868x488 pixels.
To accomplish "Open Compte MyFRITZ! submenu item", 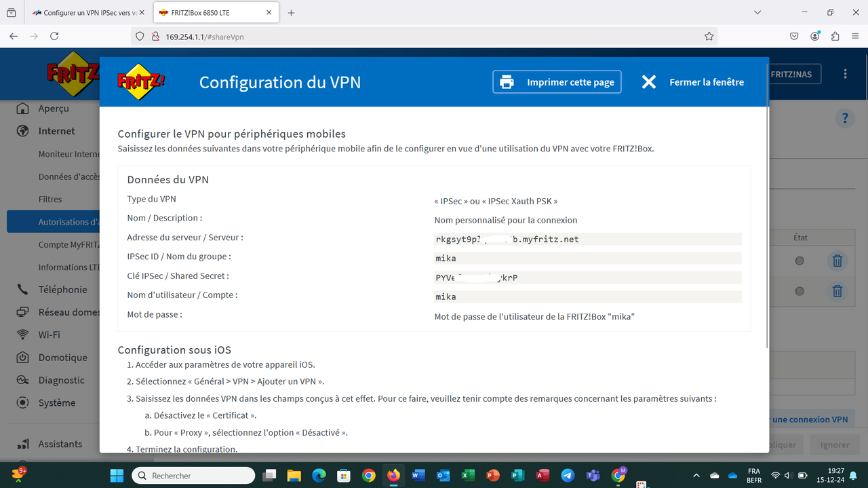I will point(69,244).
